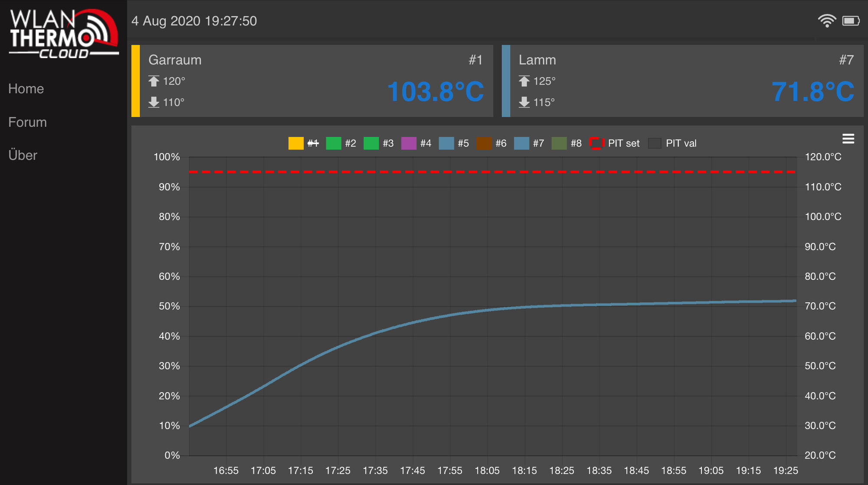Click the battery status icon
Screen dimensions: 868x485
point(851,21)
